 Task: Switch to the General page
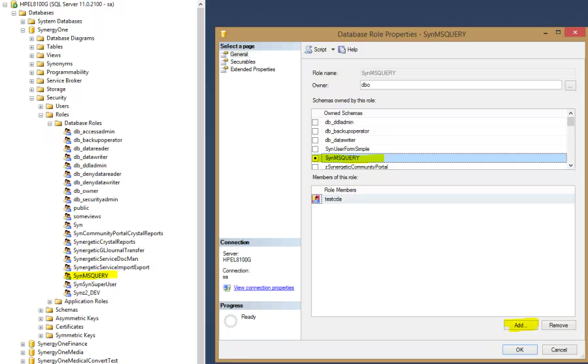point(238,54)
